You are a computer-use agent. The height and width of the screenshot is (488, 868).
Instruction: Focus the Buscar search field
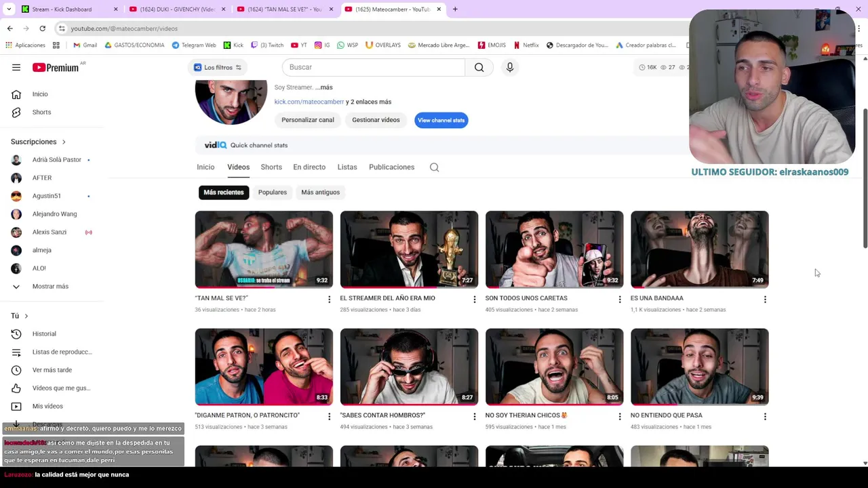point(374,67)
